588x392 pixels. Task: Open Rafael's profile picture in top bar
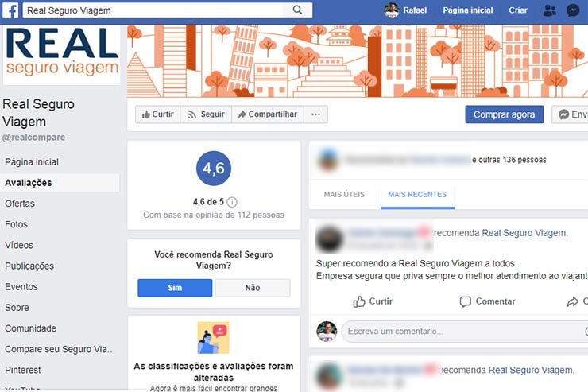pyautogui.click(x=392, y=10)
